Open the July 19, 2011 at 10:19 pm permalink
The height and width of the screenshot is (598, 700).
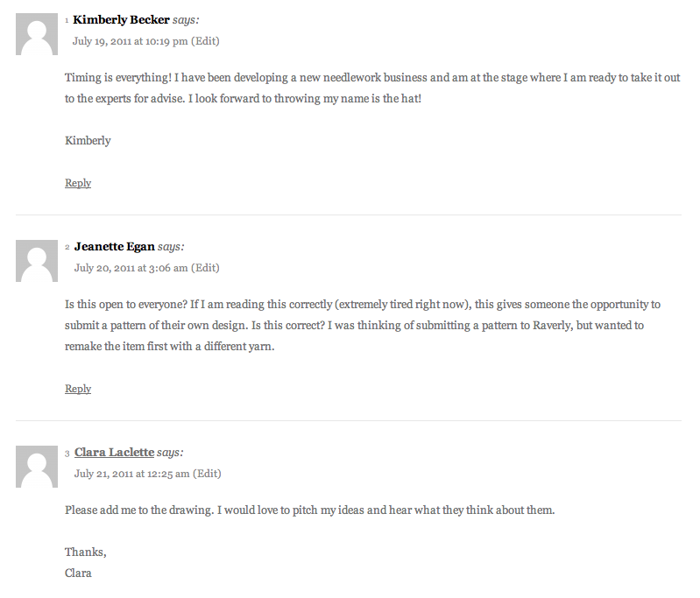130,41
